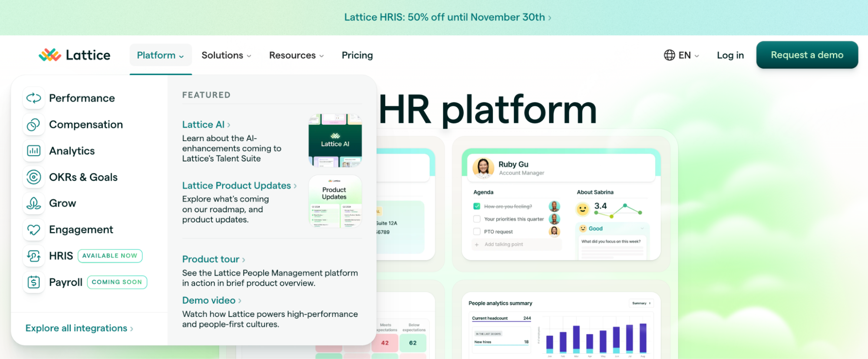Click the 'People analytics summary' title
Image resolution: width=868 pixels, height=359 pixels.
pos(500,303)
